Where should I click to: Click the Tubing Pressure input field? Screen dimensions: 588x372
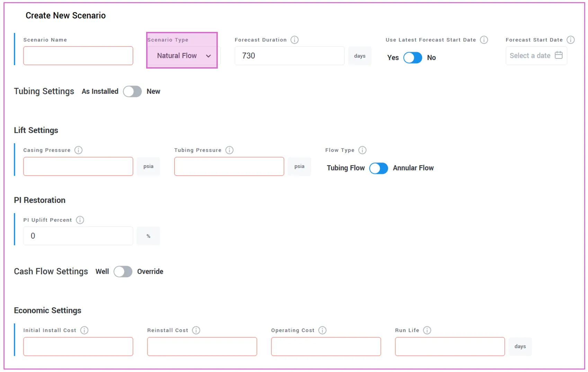(x=229, y=166)
